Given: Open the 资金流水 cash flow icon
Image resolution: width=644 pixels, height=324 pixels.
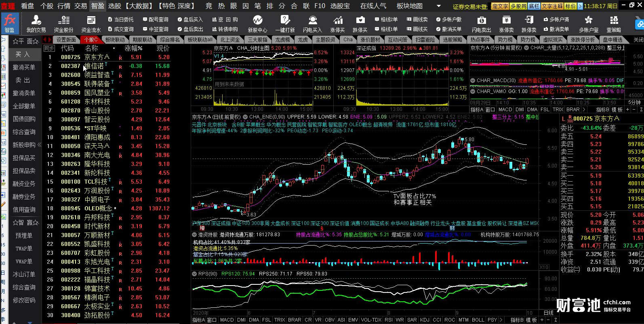Looking at the screenshot, I should (91, 23).
